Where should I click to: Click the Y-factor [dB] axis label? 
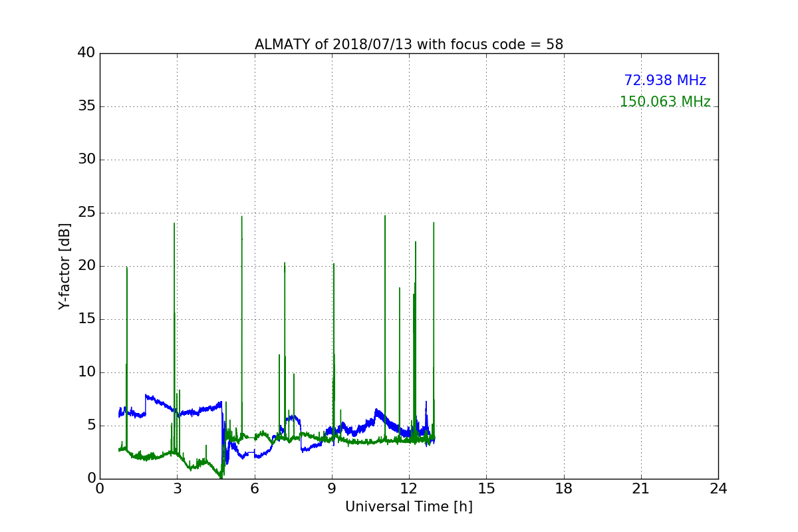[65, 266]
